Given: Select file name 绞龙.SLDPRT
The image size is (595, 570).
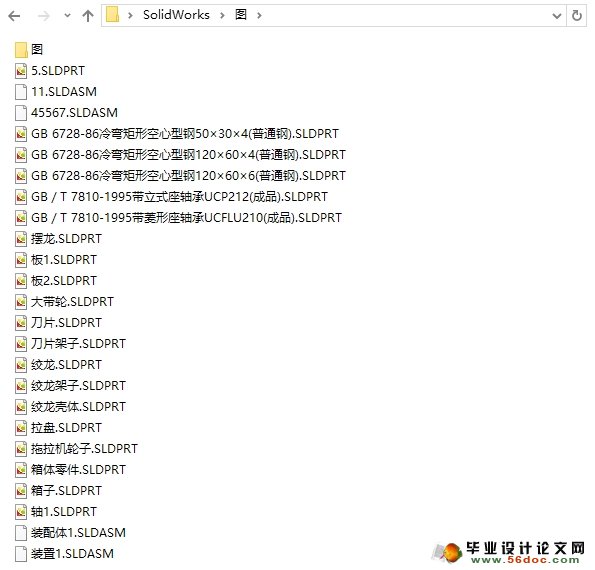Looking at the screenshot, I should (x=66, y=365).
